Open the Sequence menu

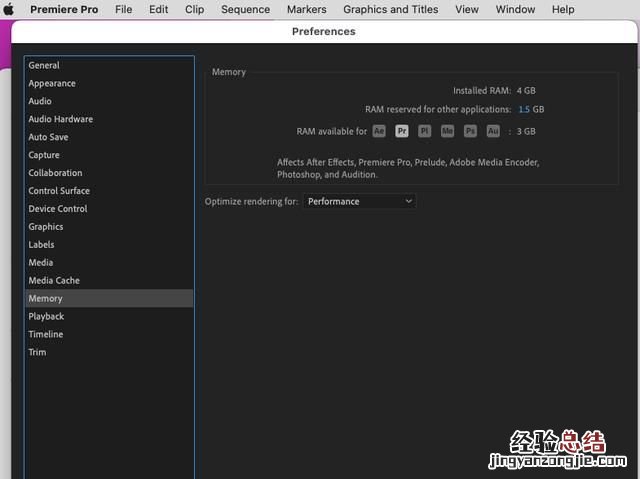[245, 9]
